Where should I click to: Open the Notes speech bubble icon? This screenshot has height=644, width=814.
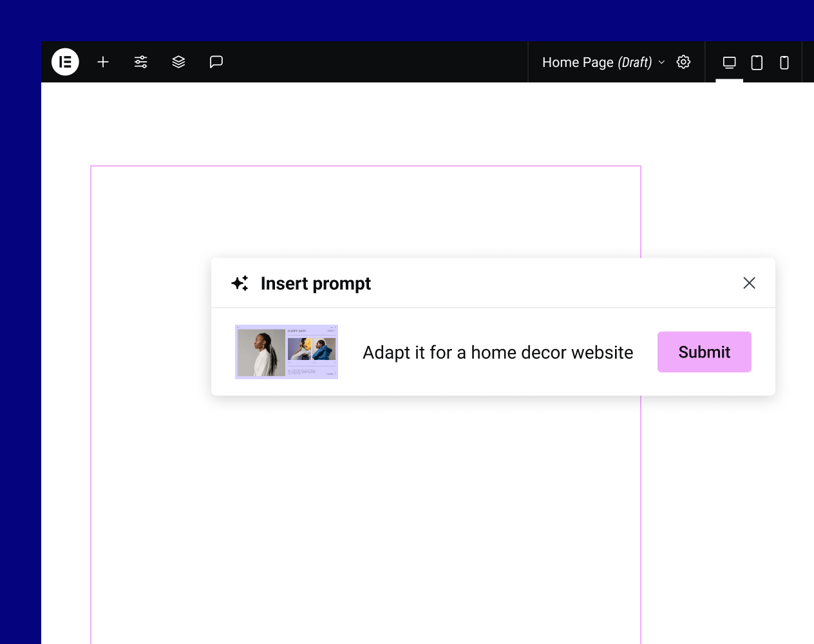216,62
